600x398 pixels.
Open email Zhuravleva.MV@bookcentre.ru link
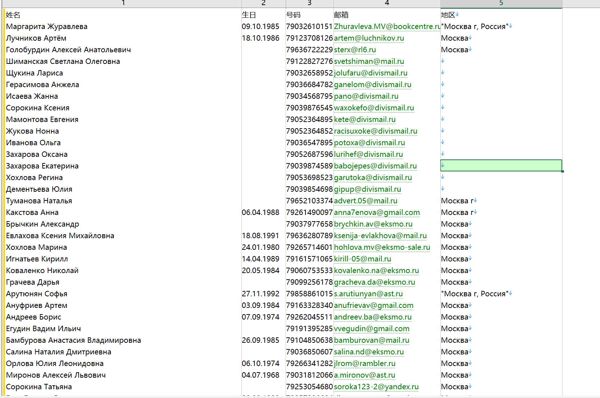click(387, 26)
